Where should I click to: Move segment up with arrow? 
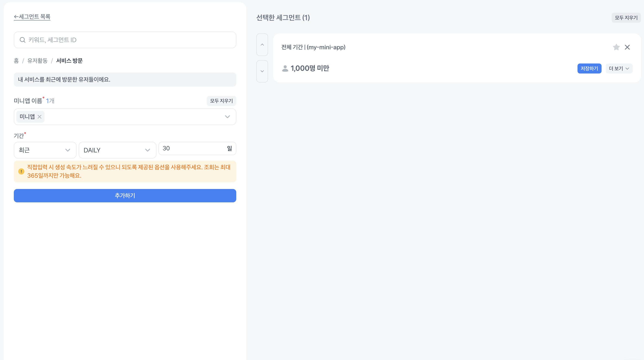pyautogui.click(x=262, y=45)
